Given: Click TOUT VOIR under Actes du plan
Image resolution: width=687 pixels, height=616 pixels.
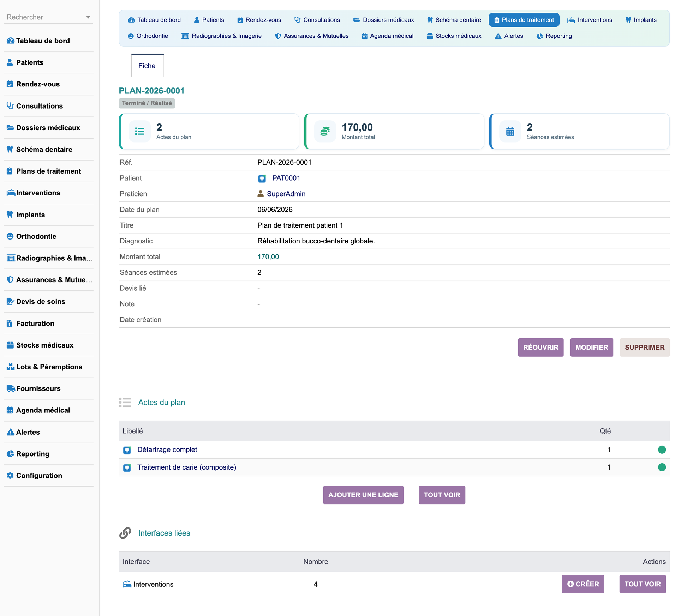Looking at the screenshot, I should [442, 495].
